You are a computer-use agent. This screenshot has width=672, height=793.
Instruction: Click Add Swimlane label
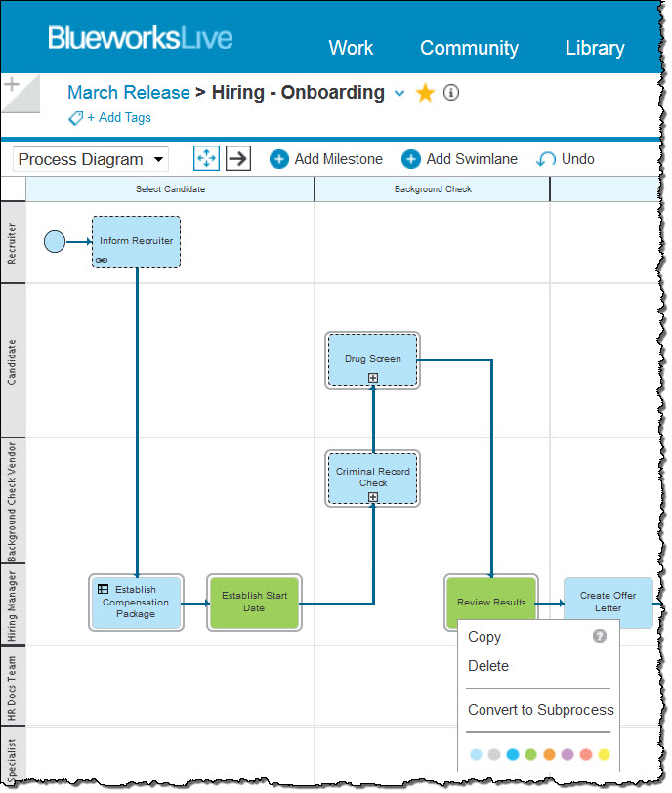tap(472, 159)
